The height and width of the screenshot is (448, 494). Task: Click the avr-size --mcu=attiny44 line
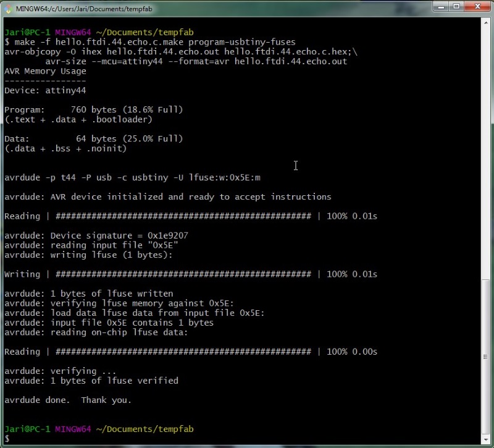196,61
